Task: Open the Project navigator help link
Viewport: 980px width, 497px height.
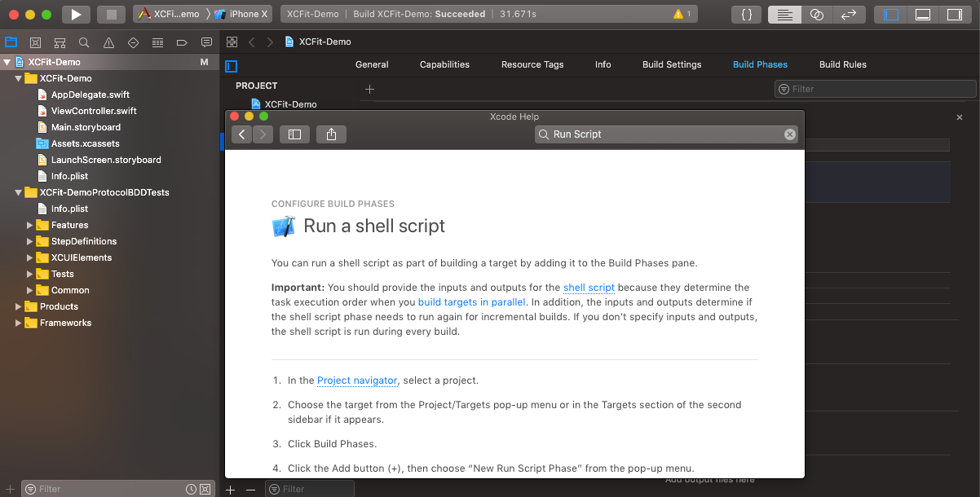Action: point(357,380)
